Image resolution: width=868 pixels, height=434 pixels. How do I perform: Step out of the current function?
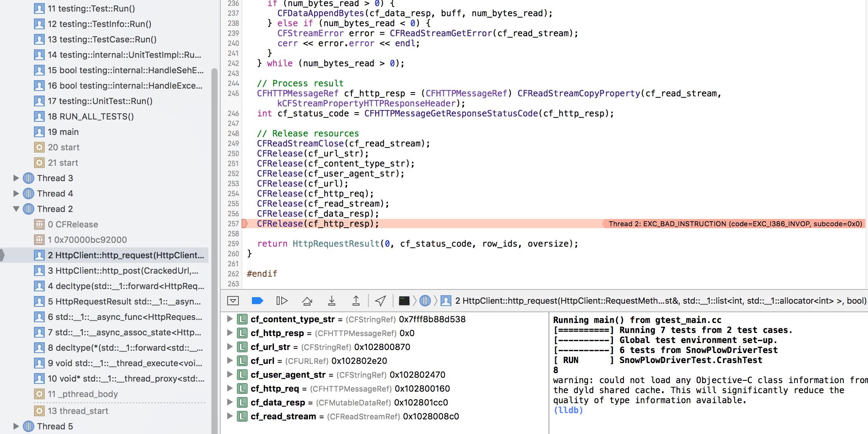356,301
